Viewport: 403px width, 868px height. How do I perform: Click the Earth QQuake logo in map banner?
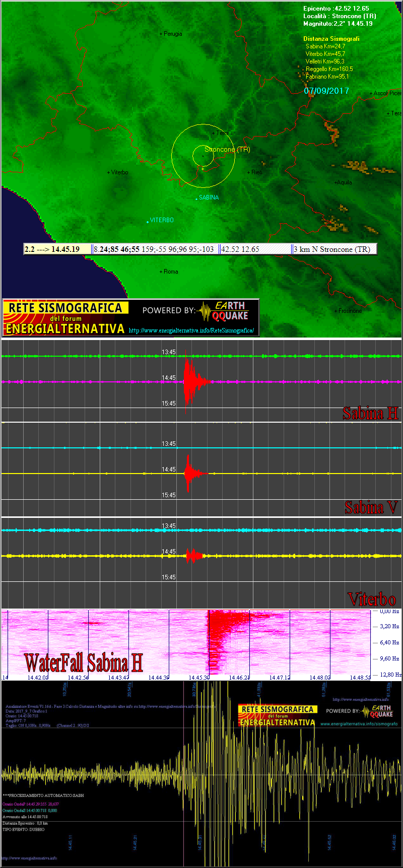click(223, 312)
